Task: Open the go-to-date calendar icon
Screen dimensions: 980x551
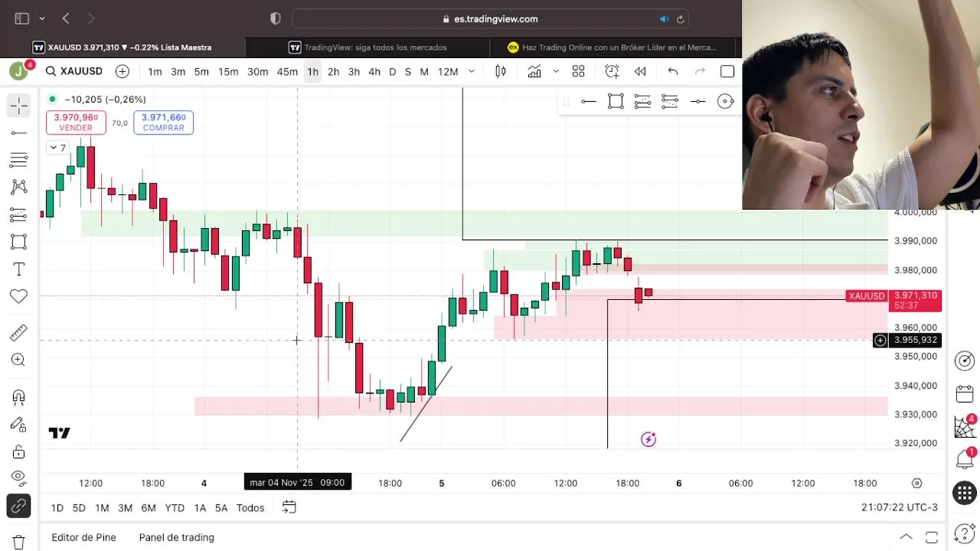Action: point(289,507)
